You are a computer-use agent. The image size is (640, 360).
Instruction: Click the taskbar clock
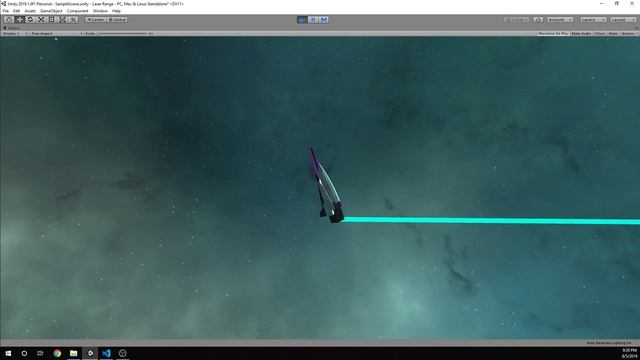pyautogui.click(x=629, y=353)
